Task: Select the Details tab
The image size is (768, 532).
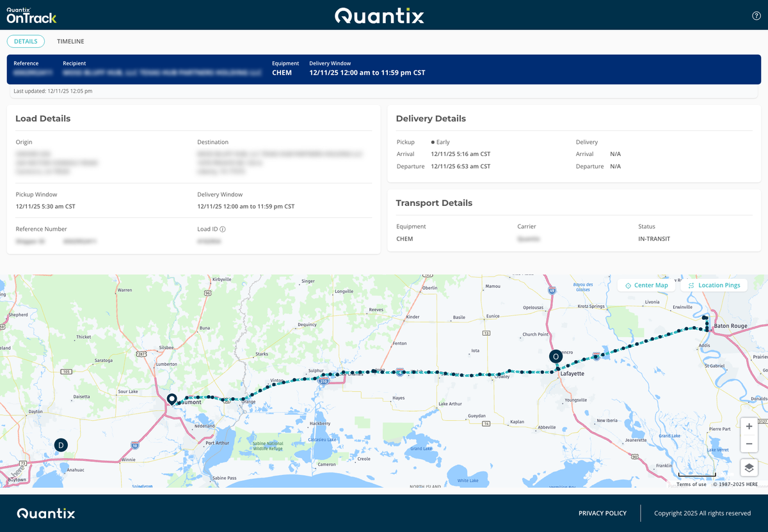Action: pos(26,41)
